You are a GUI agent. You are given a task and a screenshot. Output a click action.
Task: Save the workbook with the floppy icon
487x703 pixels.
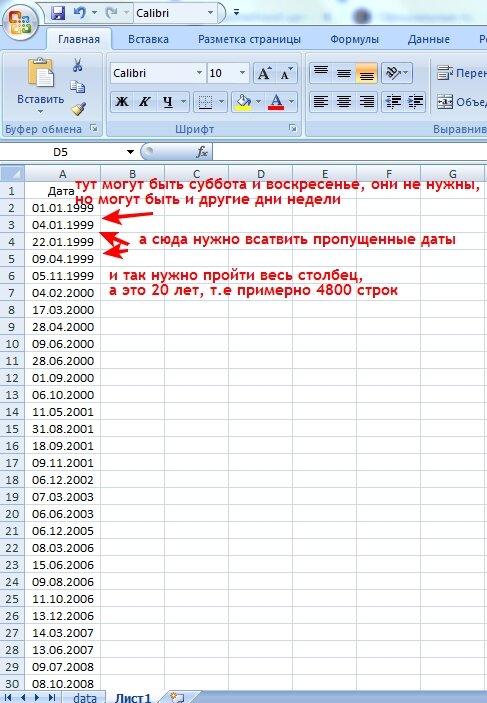[58, 13]
